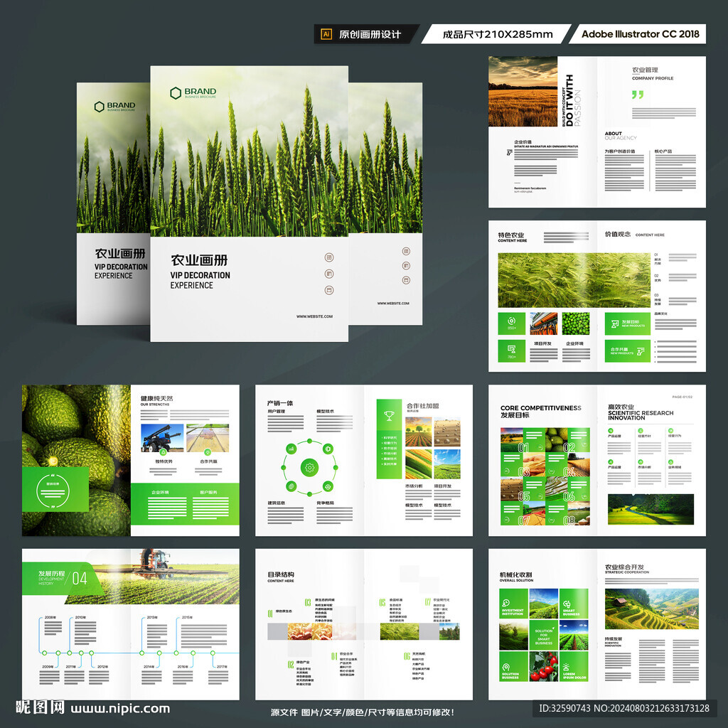Click the WWW.WEBSITE.COM link on the right back cover
This screenshot has height=728, width=728.
[x=392, y=303]
